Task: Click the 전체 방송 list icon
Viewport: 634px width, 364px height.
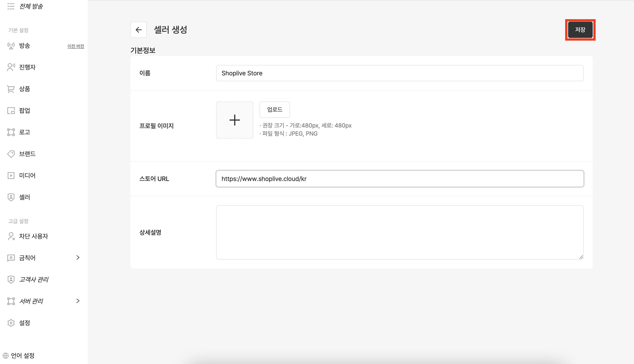Action: [x=11, y=6]
